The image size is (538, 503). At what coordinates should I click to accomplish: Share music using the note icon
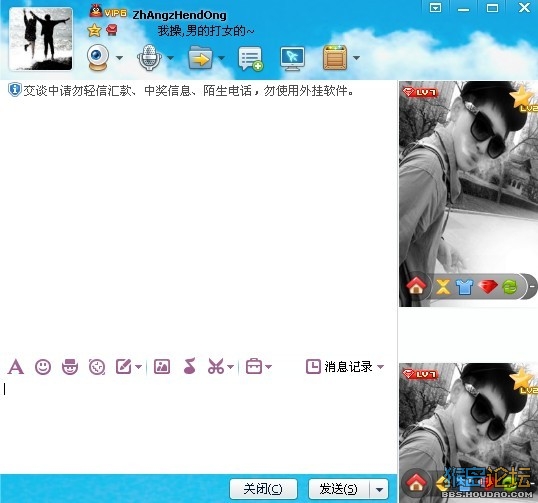(189, 366)
